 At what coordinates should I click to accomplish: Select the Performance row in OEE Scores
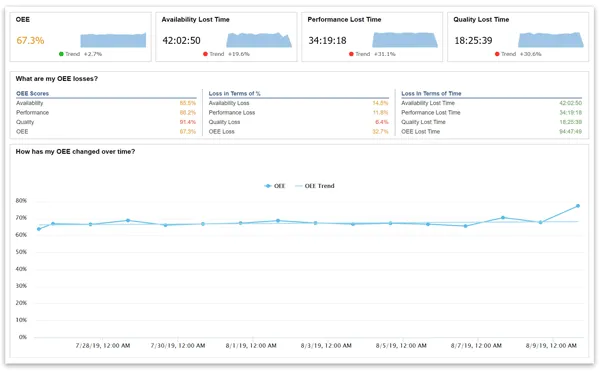coord(106,113)
